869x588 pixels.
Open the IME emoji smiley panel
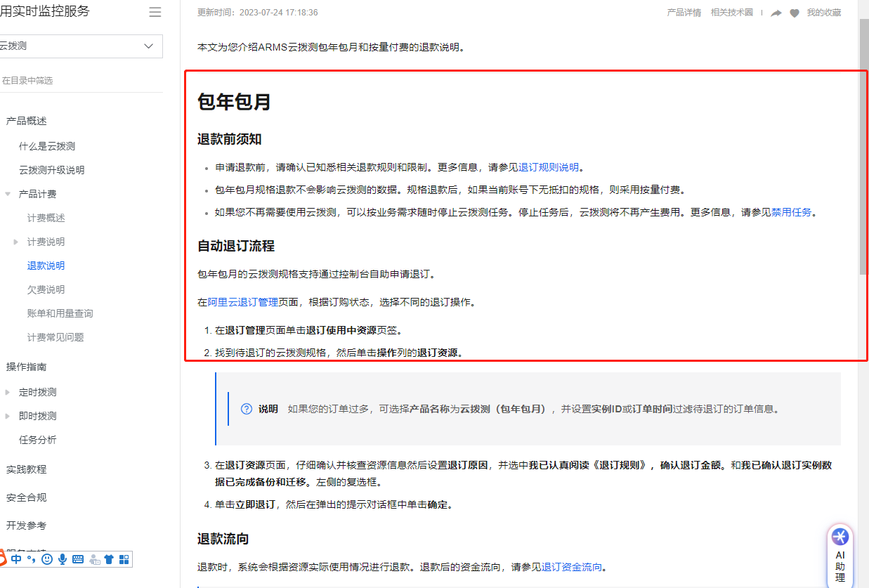click(47, 559)
